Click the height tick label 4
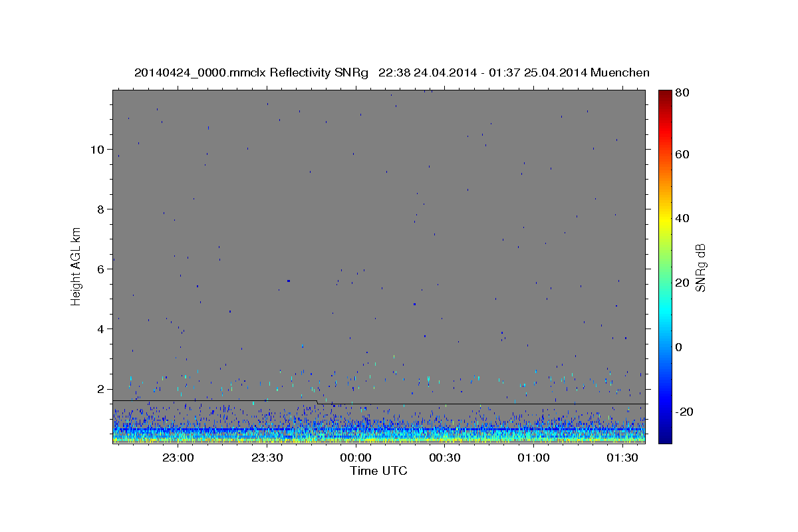The width and height of the screenshot is (798, 532). (100, 329)
